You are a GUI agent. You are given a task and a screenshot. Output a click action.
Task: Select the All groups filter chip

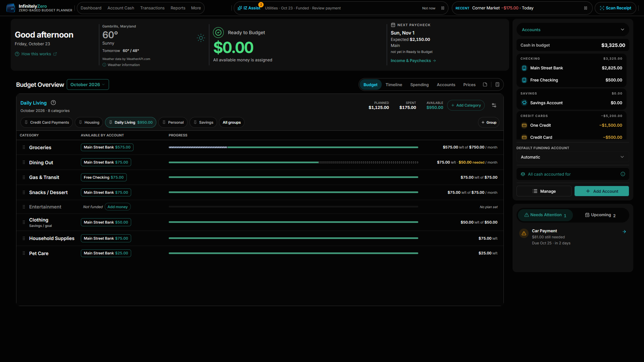[232, 122]
